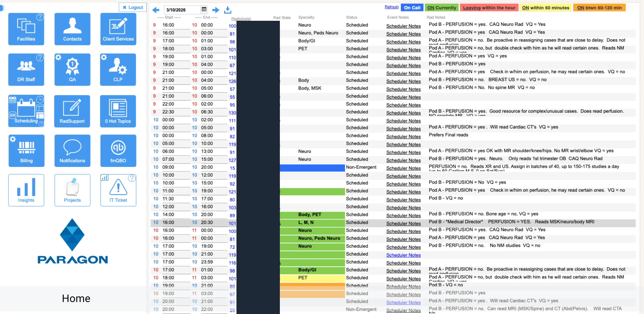Open Scheduler Notes for radiologist 57 row
644x314 pixels.
[x=403, y=89]
